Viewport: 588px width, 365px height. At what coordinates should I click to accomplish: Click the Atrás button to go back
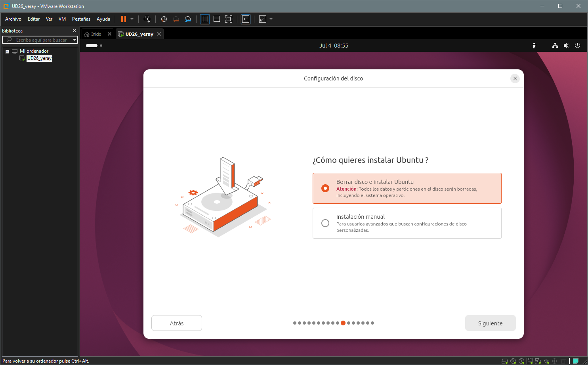pyautogui.click(x=177, y=323)
